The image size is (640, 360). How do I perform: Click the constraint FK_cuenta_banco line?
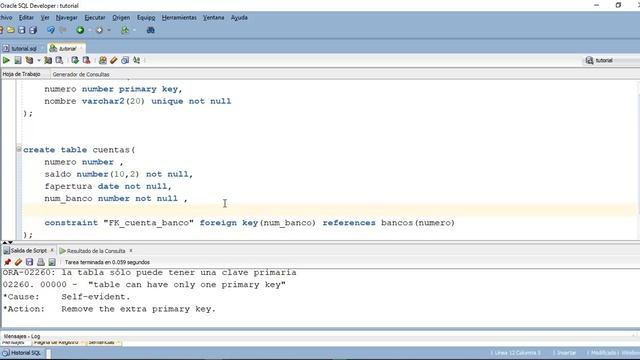(x=249, y=223)
